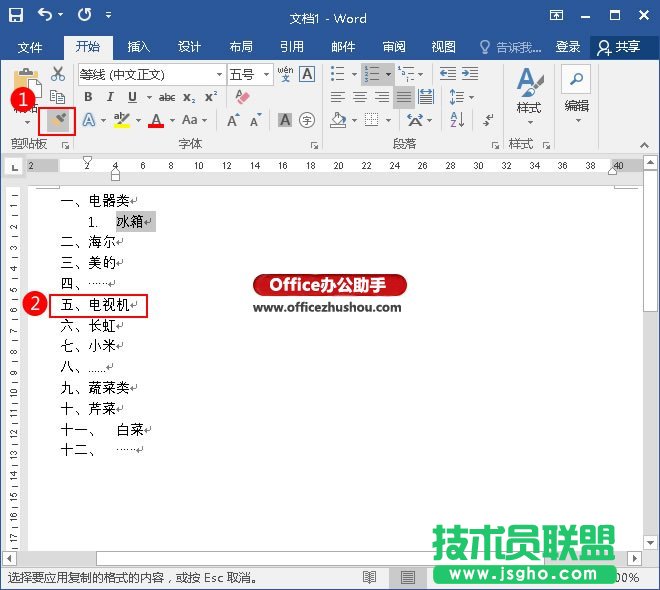Open line spacing options
Image resolution: width=660 pixels, height=590 pixels.
click(x=461, y=97)
